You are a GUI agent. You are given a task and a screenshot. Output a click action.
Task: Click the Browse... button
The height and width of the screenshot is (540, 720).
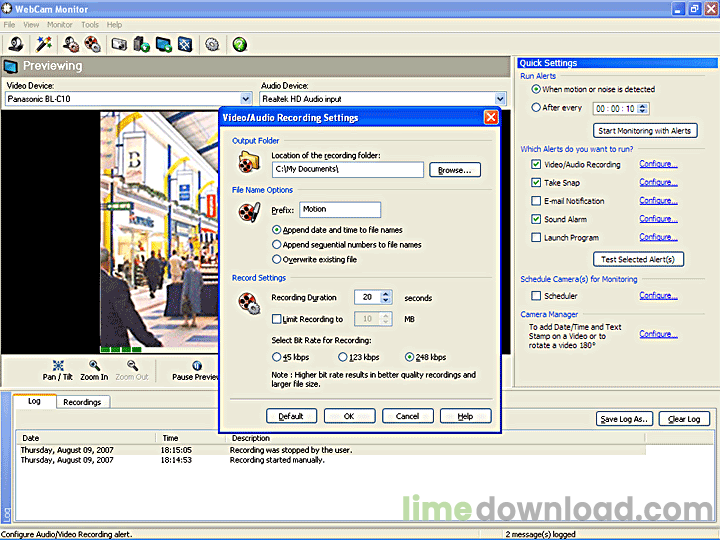pos(455,170)
